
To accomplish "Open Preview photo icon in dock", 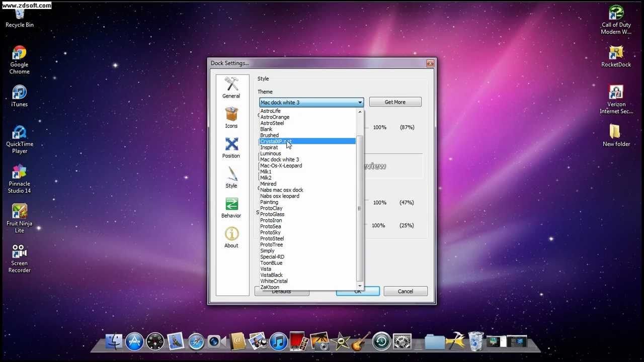I will [x=257, y=342].
